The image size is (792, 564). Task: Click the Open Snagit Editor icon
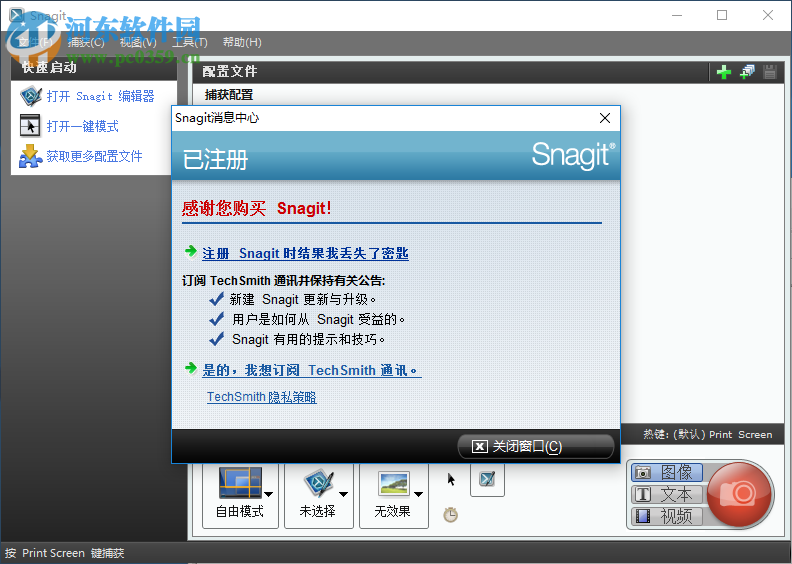[x=31, y=96]
